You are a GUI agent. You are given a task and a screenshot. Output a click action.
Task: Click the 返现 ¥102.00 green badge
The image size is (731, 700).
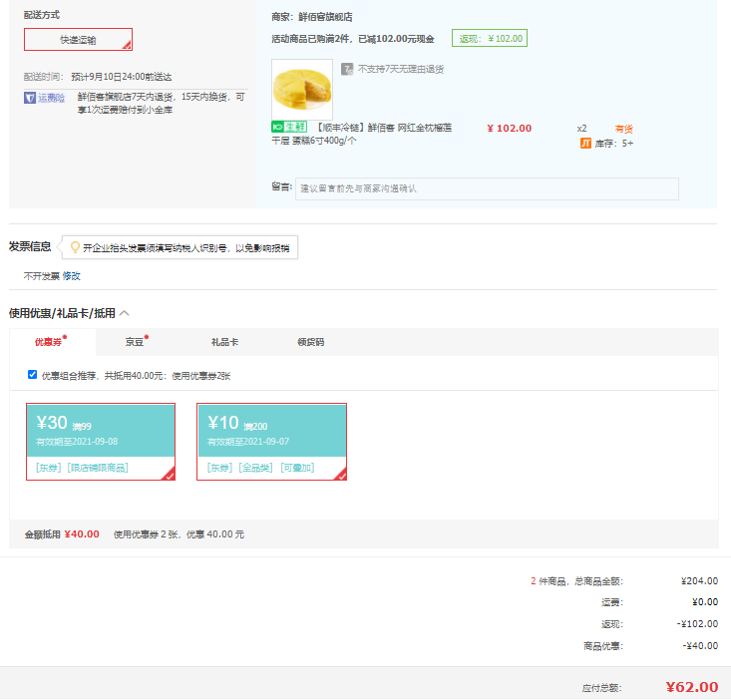(490, 38)
